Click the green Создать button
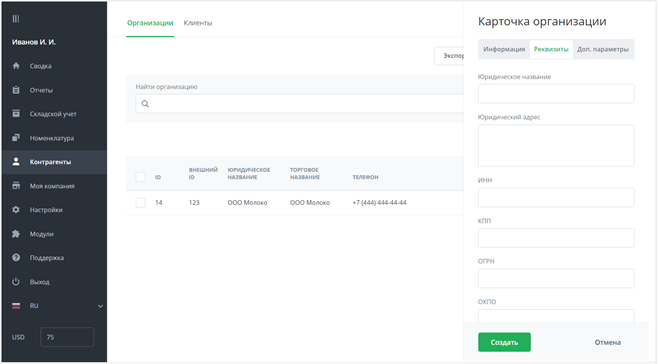The width and height of the screenshot is (658, 364). pyautogui.click(x=504, y=342)
